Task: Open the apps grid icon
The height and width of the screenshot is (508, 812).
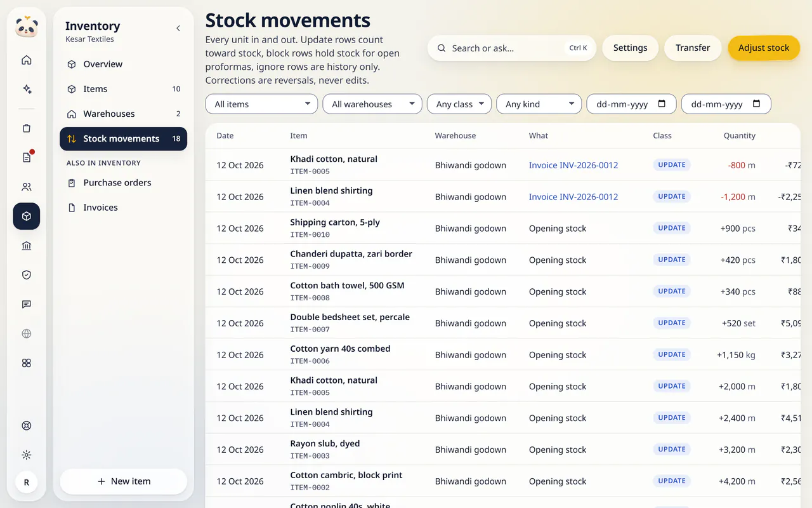Action: [27, 363]
